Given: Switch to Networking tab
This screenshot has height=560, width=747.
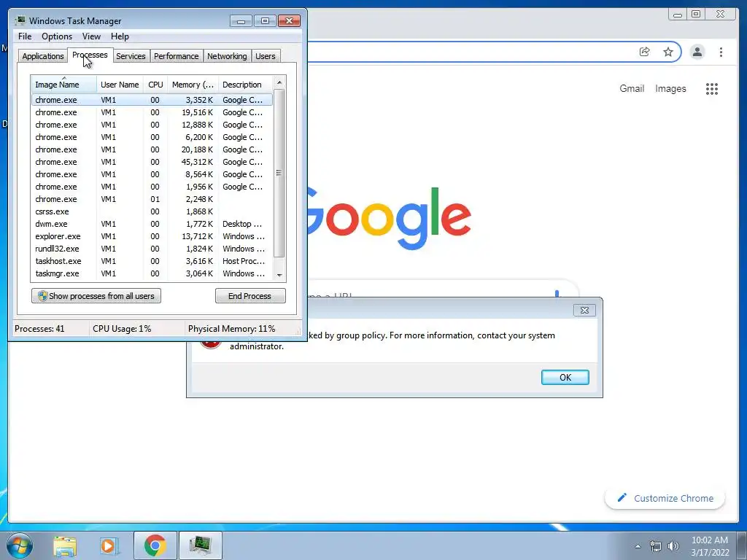Looking at the screenshot, I should click(227, 56).
